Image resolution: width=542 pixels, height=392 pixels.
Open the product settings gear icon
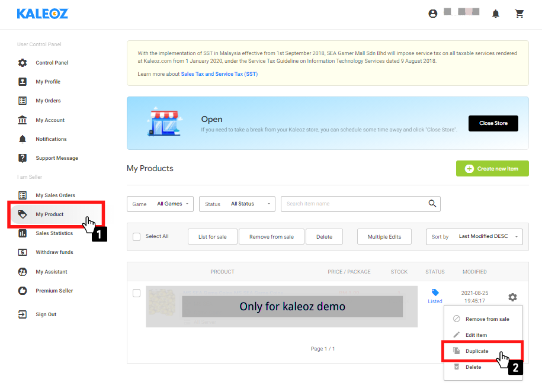click(x=512, y=297)
